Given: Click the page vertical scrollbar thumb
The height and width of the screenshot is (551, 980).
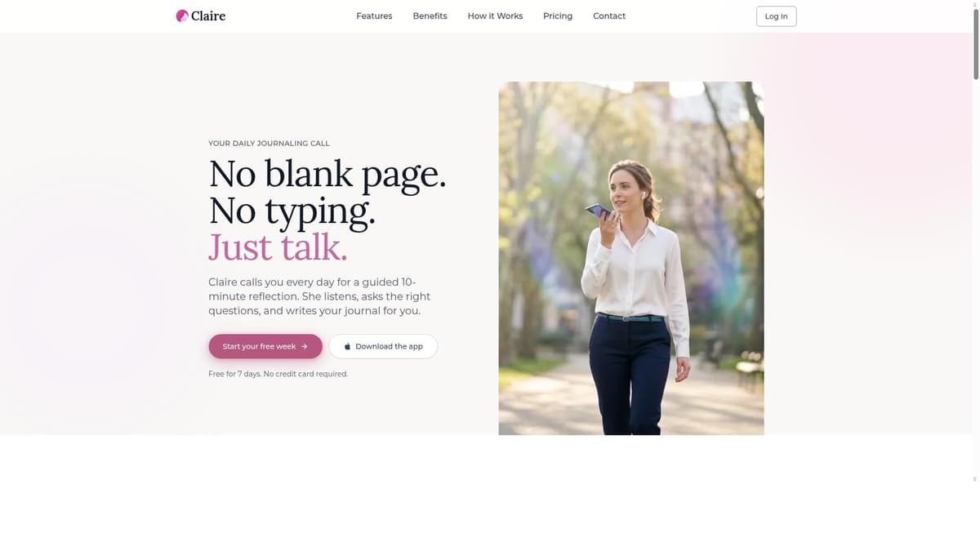Looking at the screenshot, I should pyautogui.click(x=975, y=43).
